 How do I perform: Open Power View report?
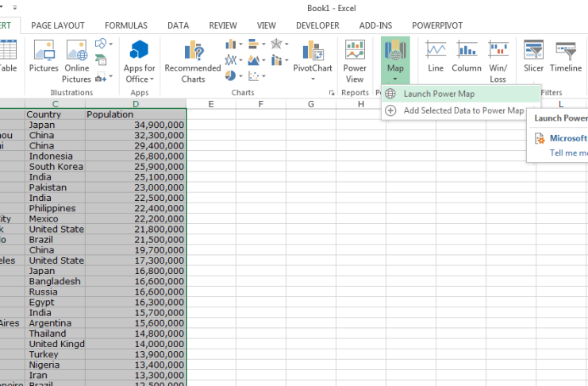pyautogui.click(x=355, y=61)
